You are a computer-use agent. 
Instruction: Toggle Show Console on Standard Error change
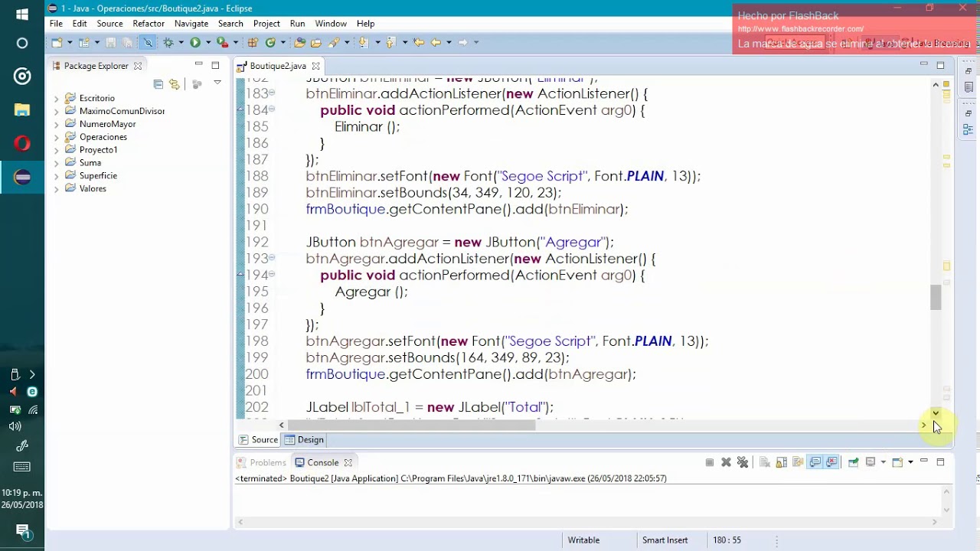(831, 462)
